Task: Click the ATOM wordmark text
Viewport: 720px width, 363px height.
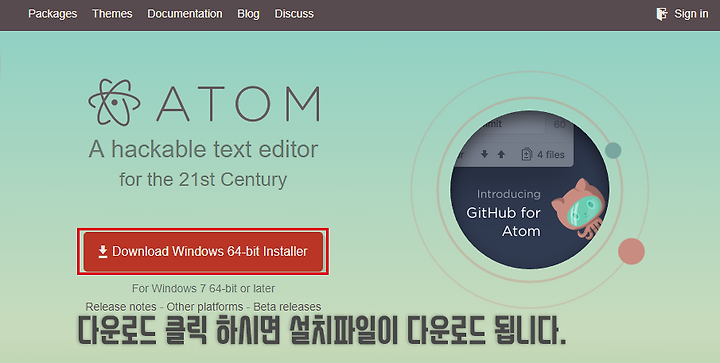Action: (x=238, y=104)
